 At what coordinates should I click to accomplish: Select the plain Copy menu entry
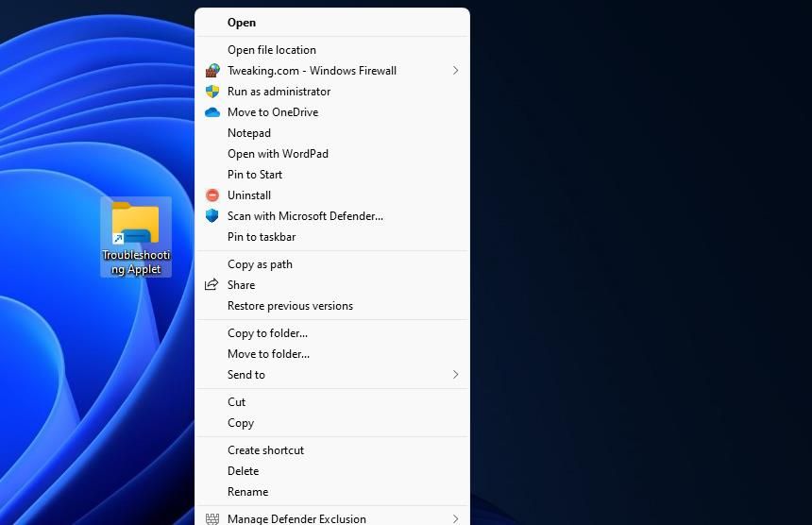[x=332, y=422]
